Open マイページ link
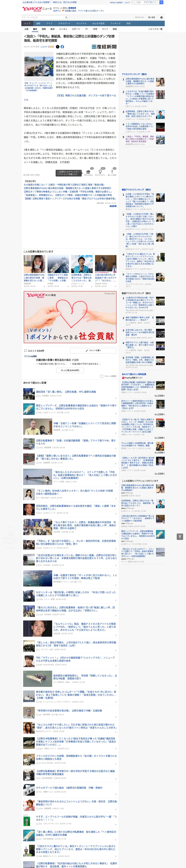Image resolution: width=186 pixels, height=868 pixels. (139, 18)
